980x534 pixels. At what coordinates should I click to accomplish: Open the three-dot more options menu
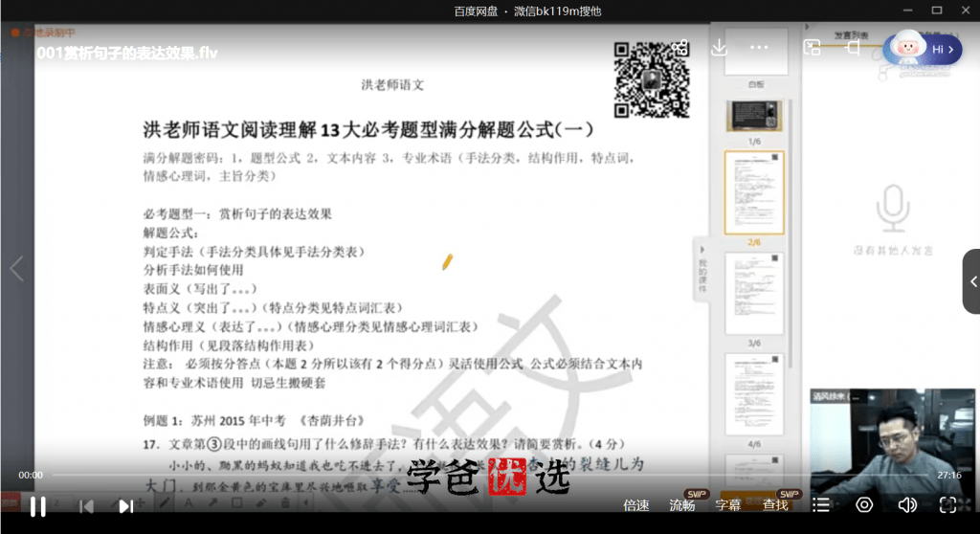[x=759, y=48]
